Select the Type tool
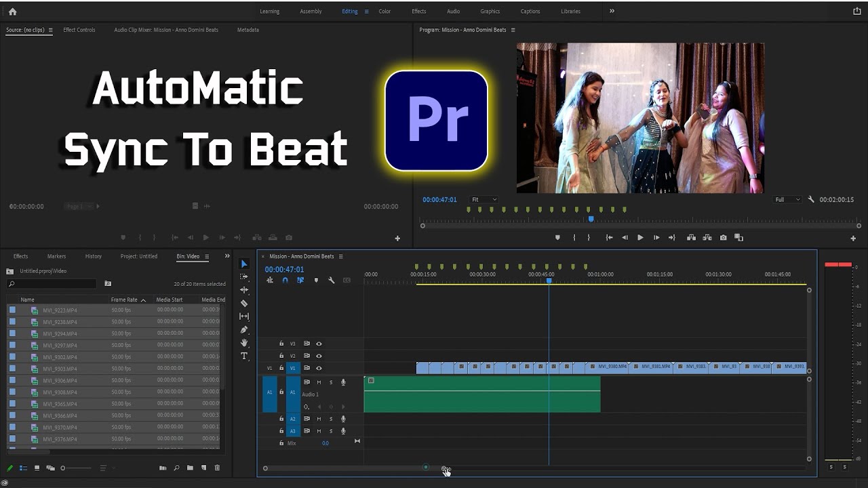868x488 pixels. tap(244, 356)
